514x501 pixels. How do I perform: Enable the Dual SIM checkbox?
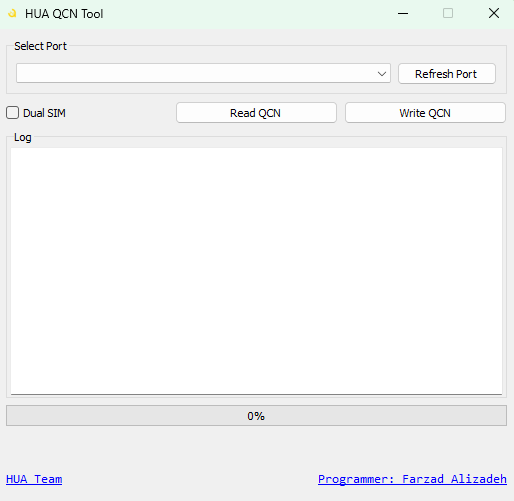click(x=13, y=113)
